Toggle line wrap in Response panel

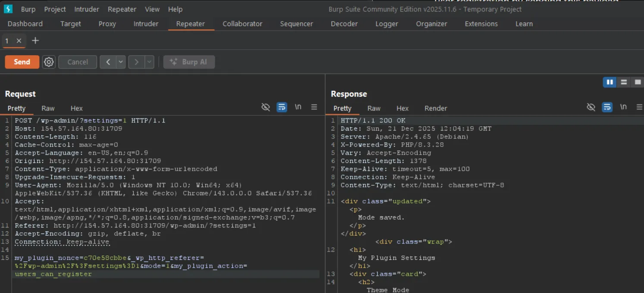607,107
